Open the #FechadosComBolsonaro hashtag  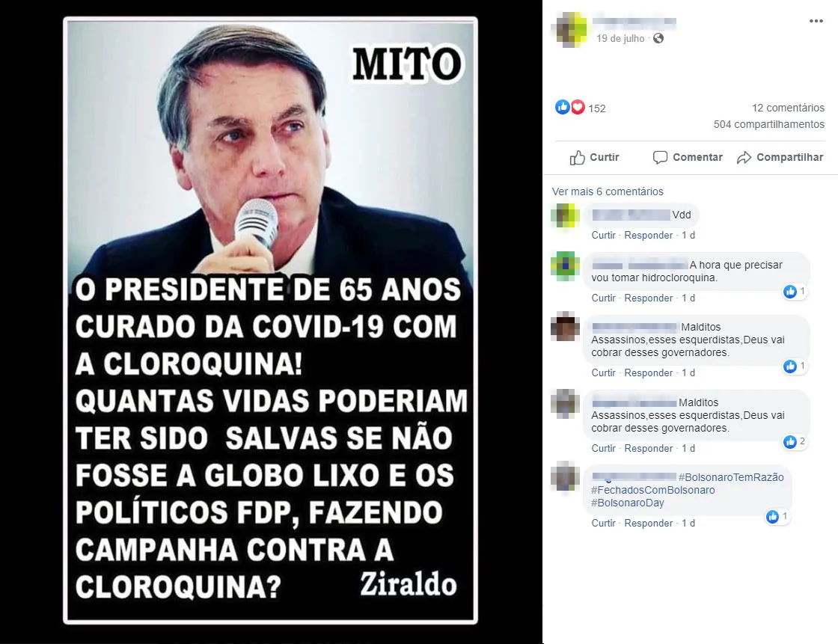652,490
